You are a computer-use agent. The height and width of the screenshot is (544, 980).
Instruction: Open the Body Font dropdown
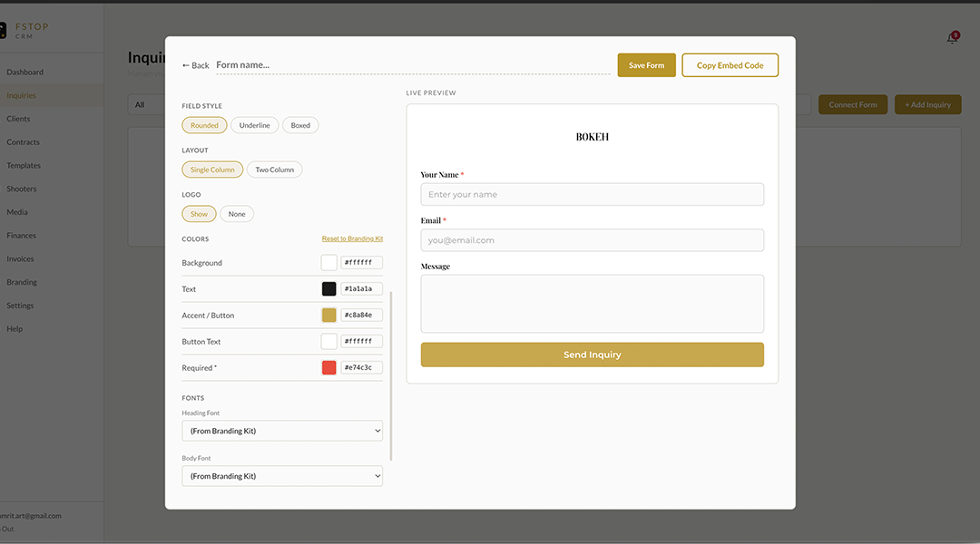tap(281, 475)
